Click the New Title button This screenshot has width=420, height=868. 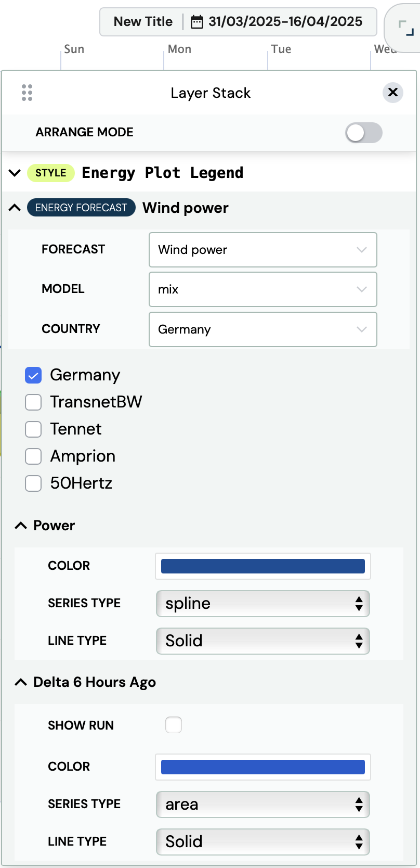tap(143, 22)
